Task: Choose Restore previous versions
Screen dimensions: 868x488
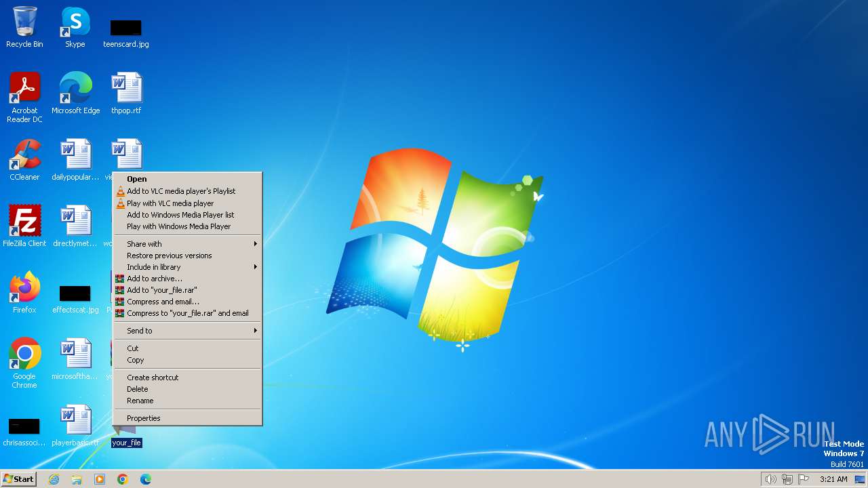Action: [187, 256]
